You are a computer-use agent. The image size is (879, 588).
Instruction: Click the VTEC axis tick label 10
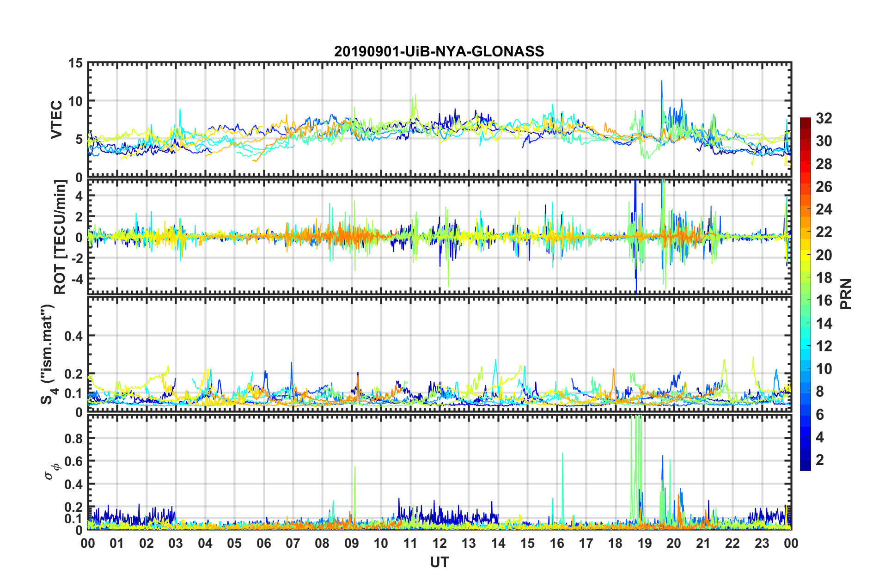point(76,101)
